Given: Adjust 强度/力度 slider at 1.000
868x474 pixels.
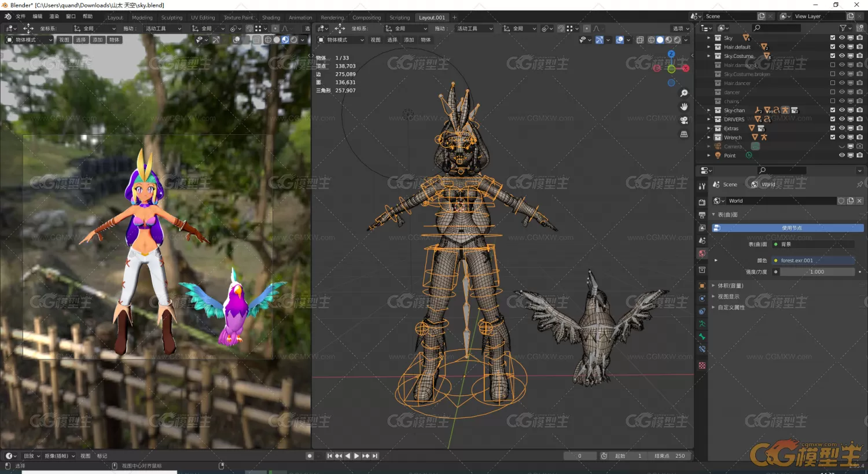Looking at the screenshot, I should [x=816, y=272].
